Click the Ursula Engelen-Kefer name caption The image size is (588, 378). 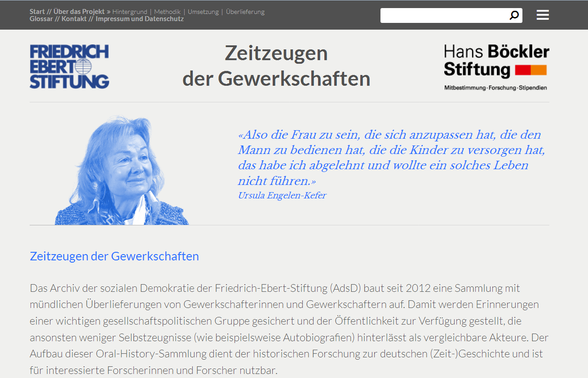[x=282, y=195]
